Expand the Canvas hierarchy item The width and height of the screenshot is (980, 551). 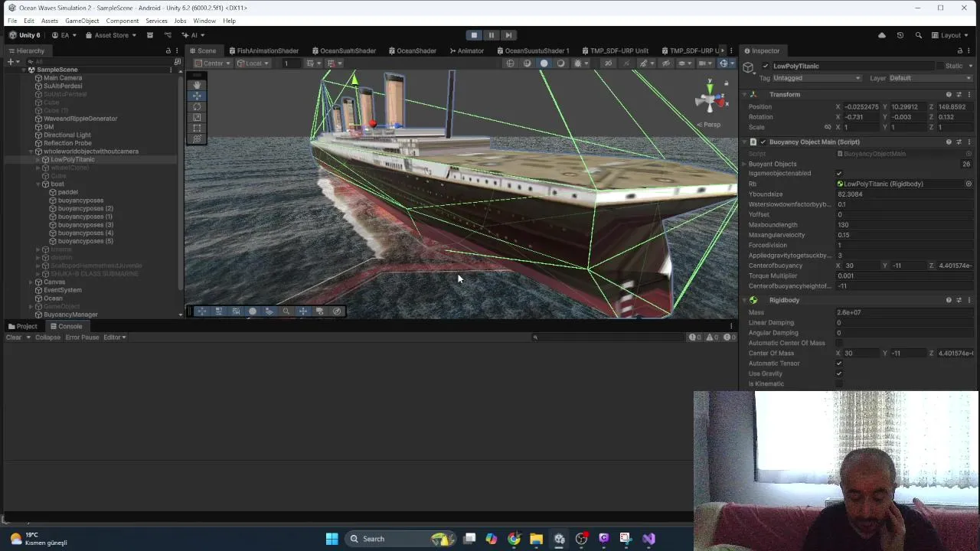[31, 282]
